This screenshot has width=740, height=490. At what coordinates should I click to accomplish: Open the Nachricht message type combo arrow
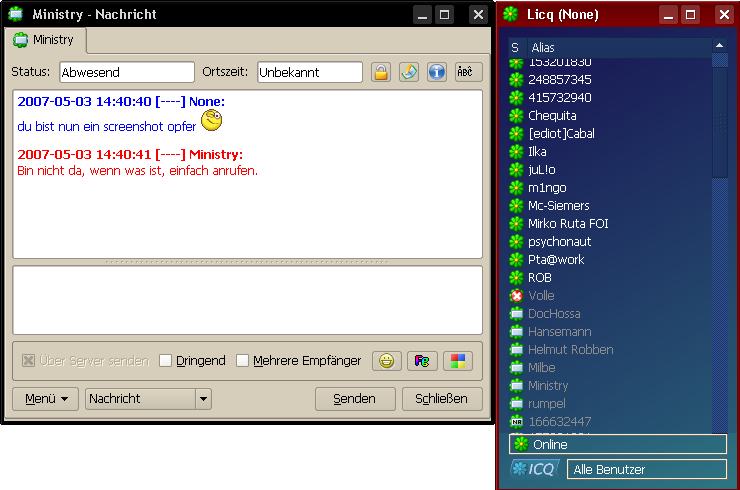click(203, 399)
